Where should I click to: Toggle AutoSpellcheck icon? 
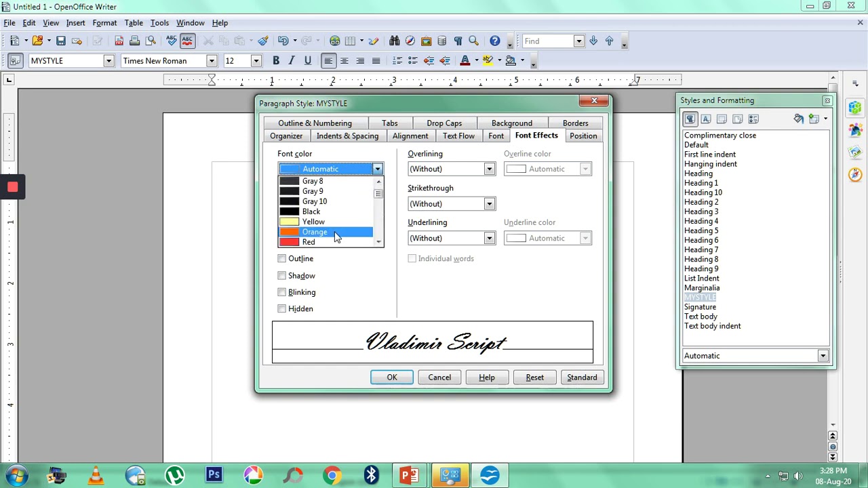tap(188, 41)
